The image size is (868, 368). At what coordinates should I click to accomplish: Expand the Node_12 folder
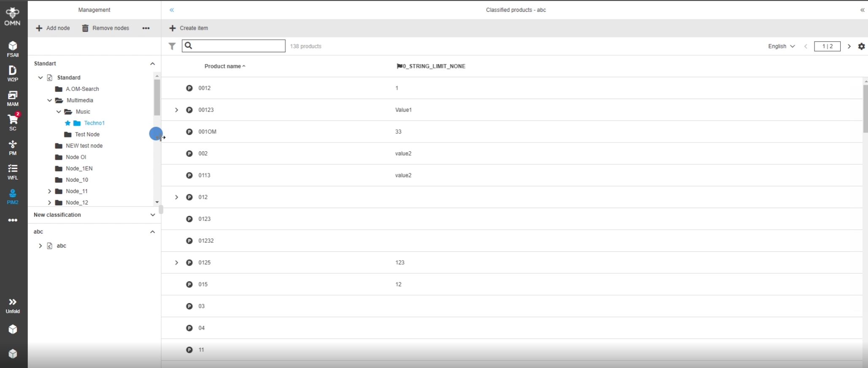tap(50, 203)
